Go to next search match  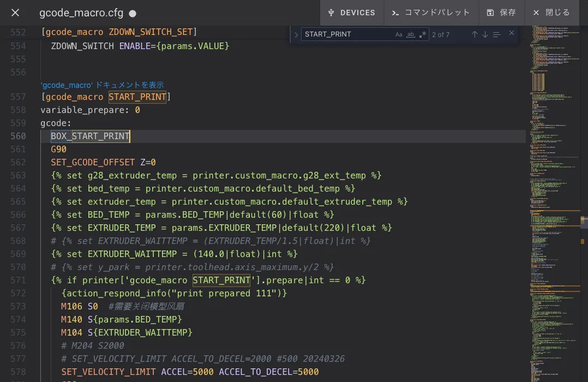click(x=485, y=34)
